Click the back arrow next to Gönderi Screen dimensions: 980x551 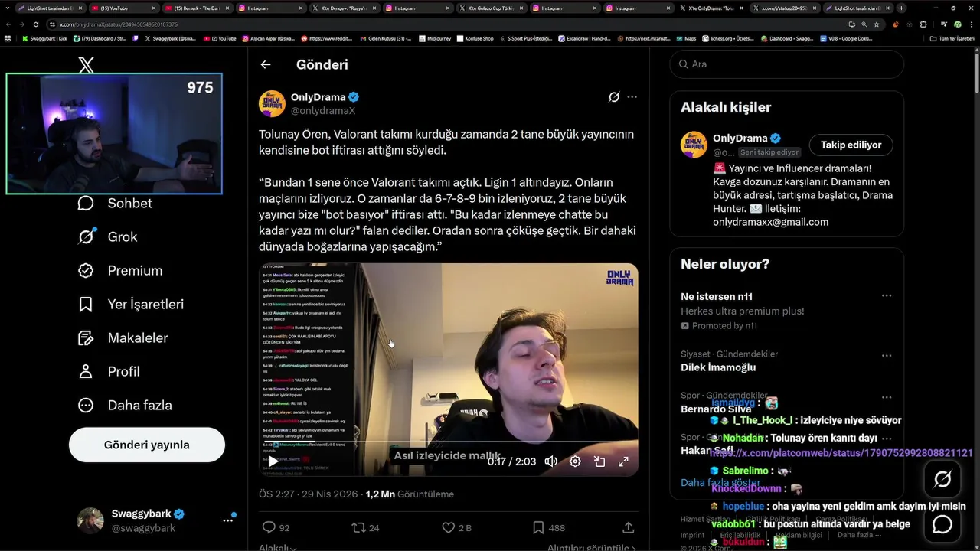tap(266, 65)
